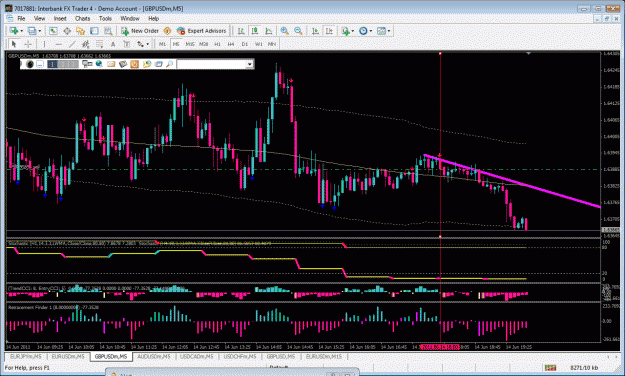Select the Cursor pointer tool
The height and width of the screenshot is (376, 625).
14,44
